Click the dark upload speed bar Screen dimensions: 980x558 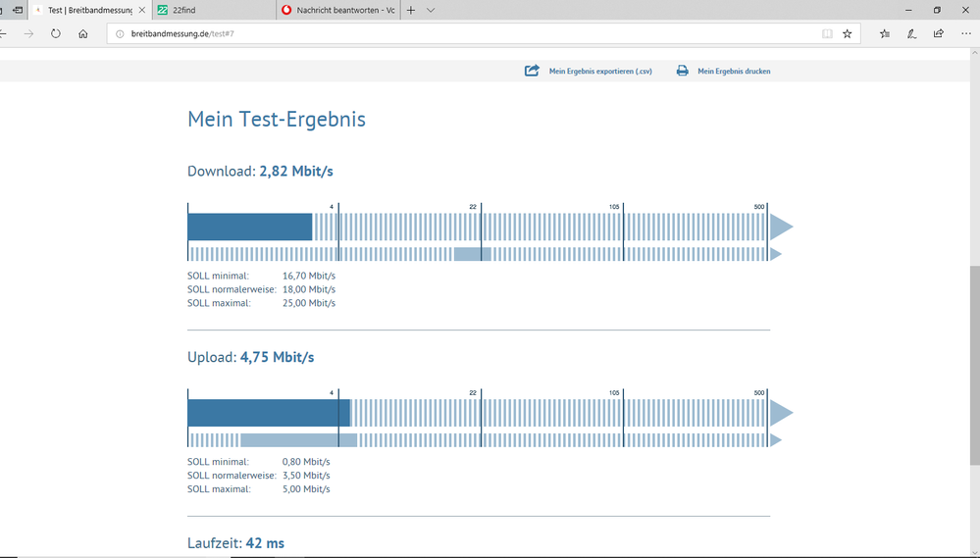coord(270,413)
